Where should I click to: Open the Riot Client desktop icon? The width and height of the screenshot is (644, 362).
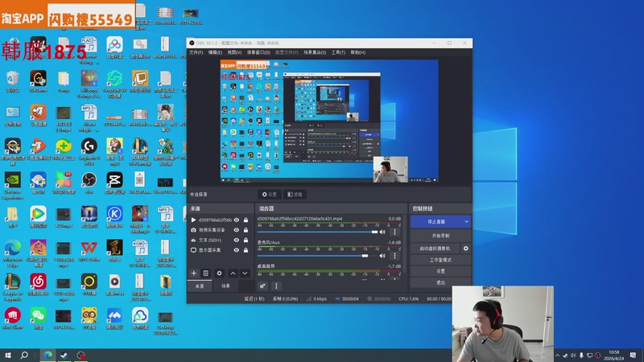pos(13,319)
